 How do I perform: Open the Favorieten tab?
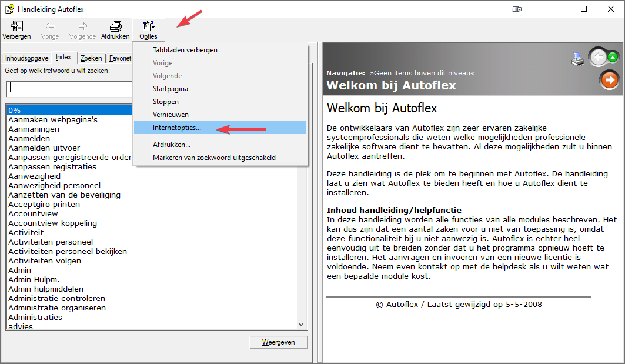click(121, 58)
